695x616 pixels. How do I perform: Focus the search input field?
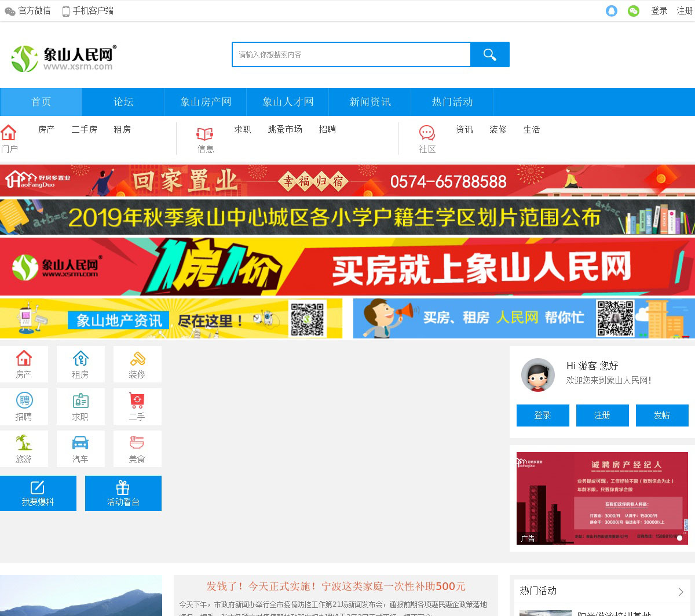coord(351,54)
